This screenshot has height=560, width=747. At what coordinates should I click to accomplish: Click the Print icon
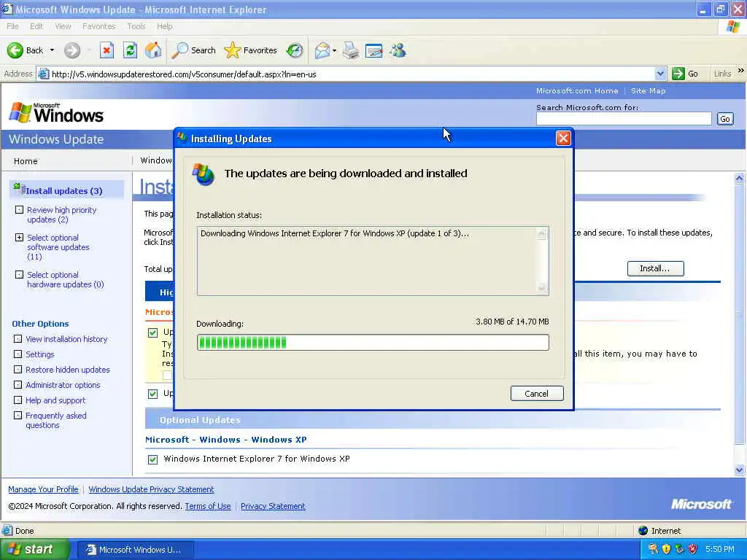351,50
